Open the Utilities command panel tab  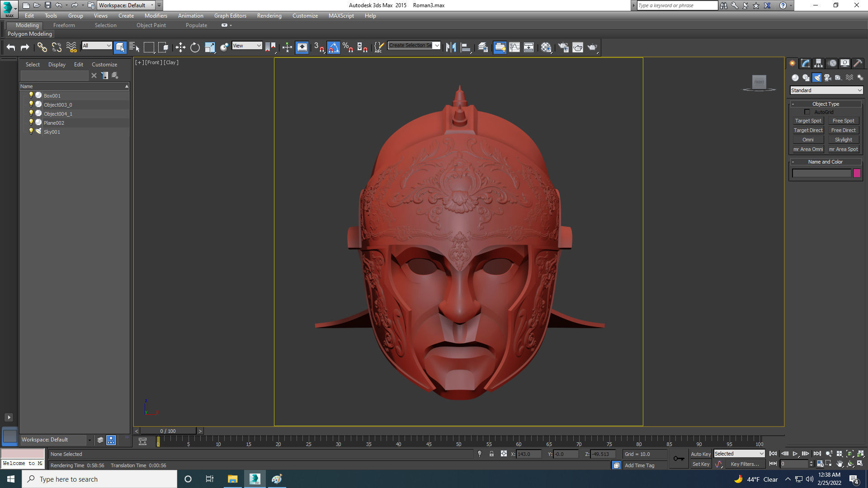[x=858, y=63]
